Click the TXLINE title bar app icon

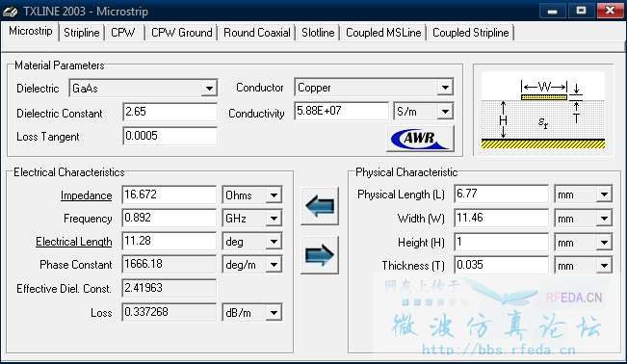coord(10,12)
